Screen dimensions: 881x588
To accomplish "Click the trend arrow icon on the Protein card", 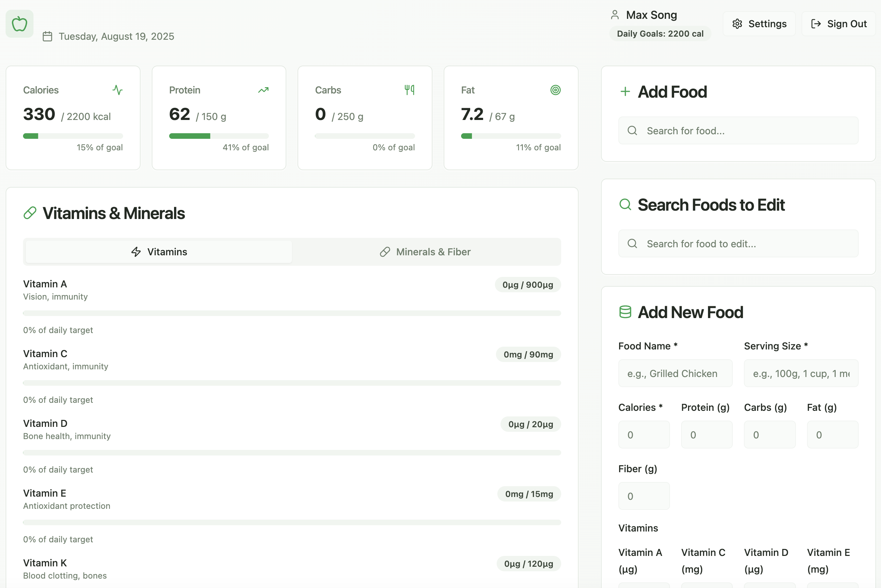I will click(x=263, y=90).
